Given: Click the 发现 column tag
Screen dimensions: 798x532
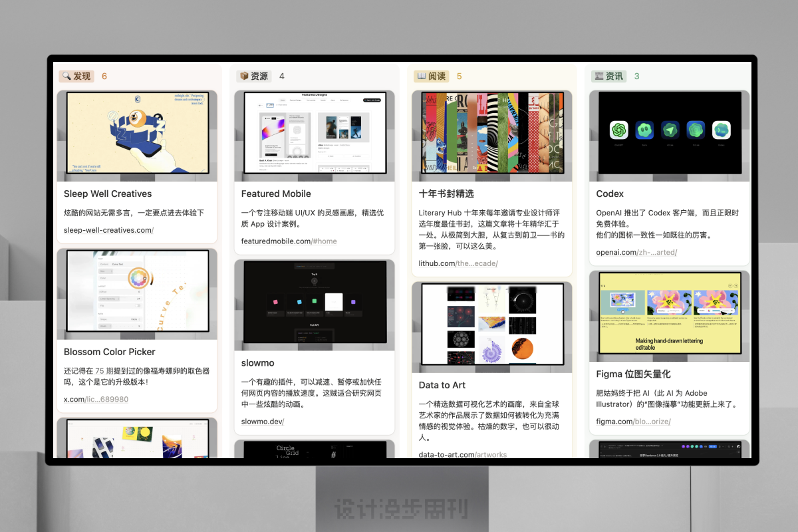Looking at the screenshot, I should [x=76, y=76].
